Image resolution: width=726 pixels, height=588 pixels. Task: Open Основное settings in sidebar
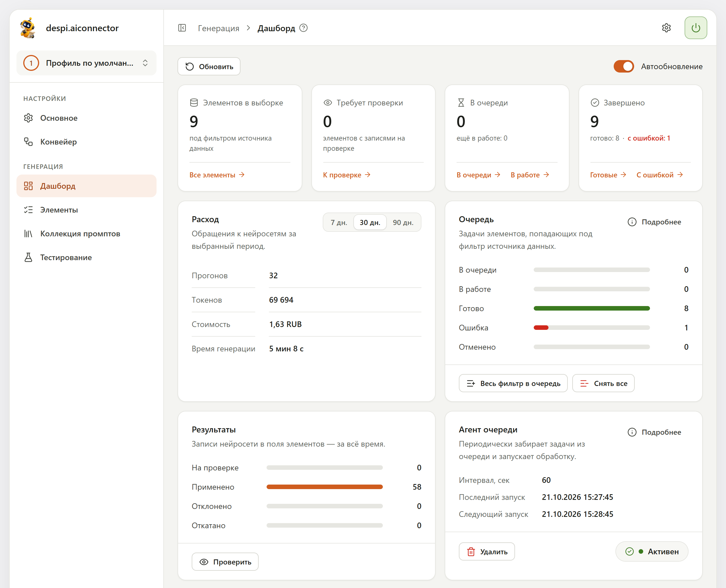86,118
